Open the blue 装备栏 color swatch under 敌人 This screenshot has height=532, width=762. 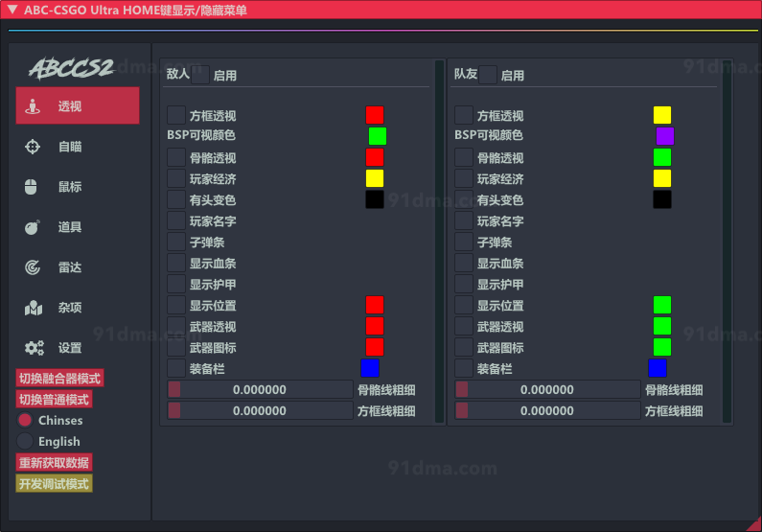tap(370, 368)
